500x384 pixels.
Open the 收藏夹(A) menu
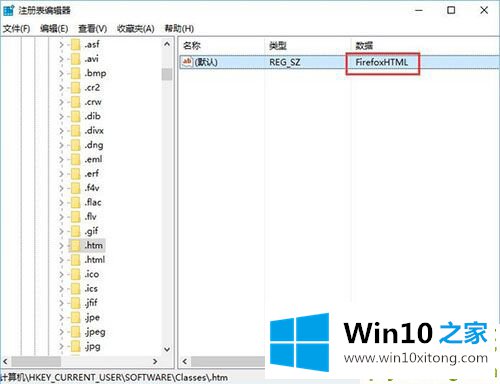tap(136, 29)
